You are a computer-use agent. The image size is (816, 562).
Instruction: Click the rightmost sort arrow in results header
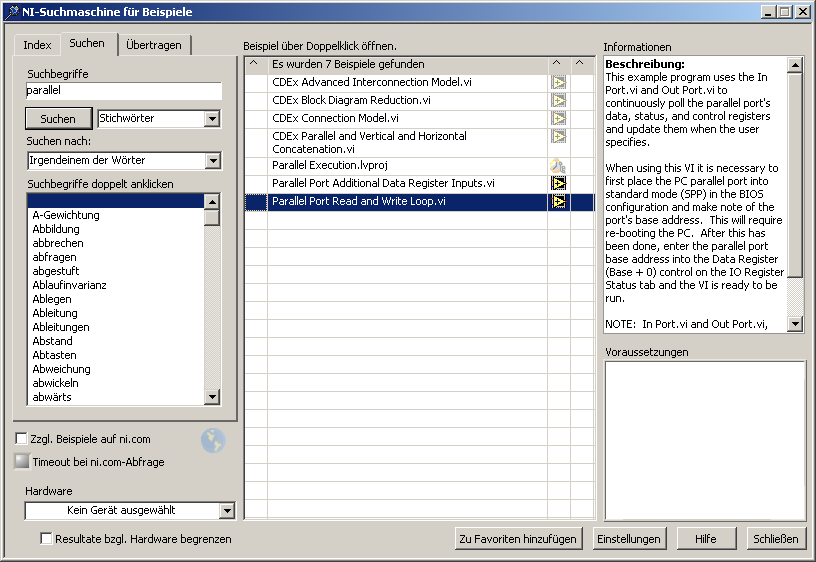[x=580, y=63]
